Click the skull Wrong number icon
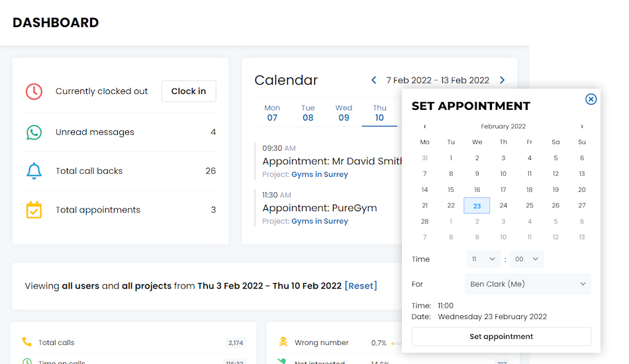 coord(283,342)
